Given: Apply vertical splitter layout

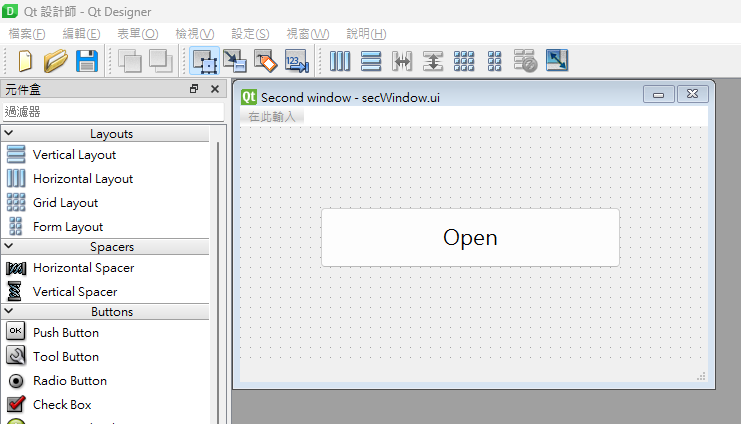Looking at the screenshot, I should [433, 61].
